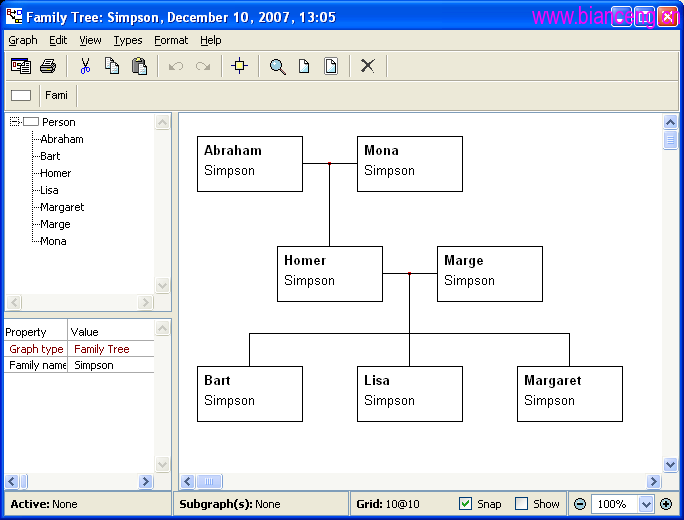The height and width of the screenshot is (520, 684).
Task: Open the Graph menu
Action: (x=23, y=41)
